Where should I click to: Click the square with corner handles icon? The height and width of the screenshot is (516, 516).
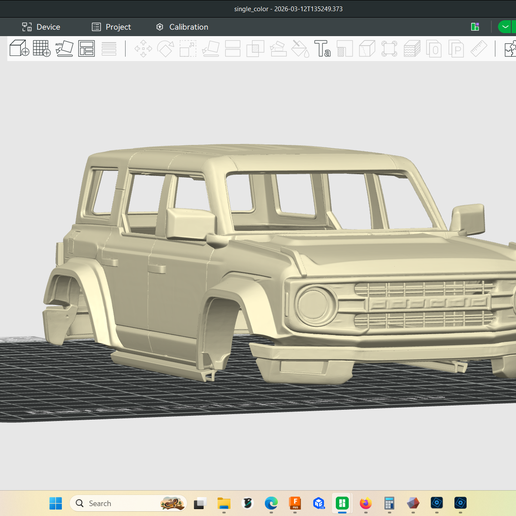click(x=389, y=49)
